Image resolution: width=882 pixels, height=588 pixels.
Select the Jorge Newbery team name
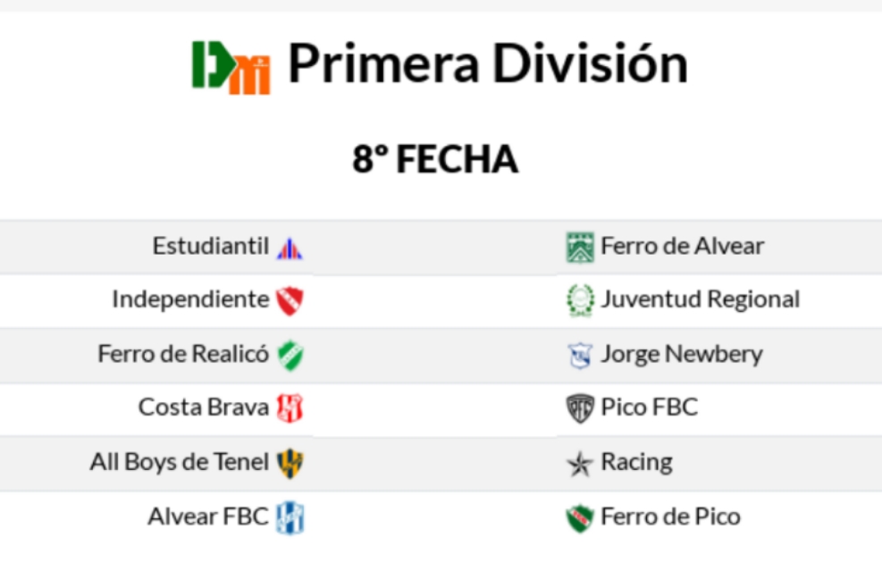pyautogui.click(x=681, y=354)
